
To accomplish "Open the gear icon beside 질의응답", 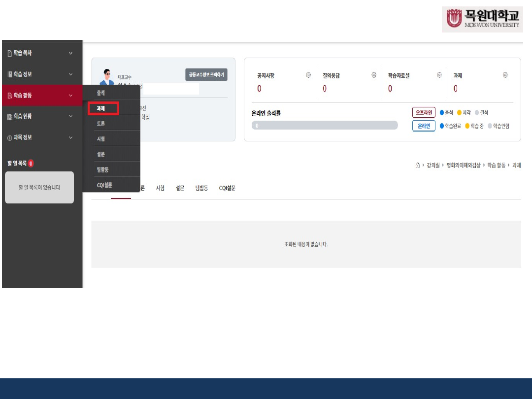I will point(374,75).
